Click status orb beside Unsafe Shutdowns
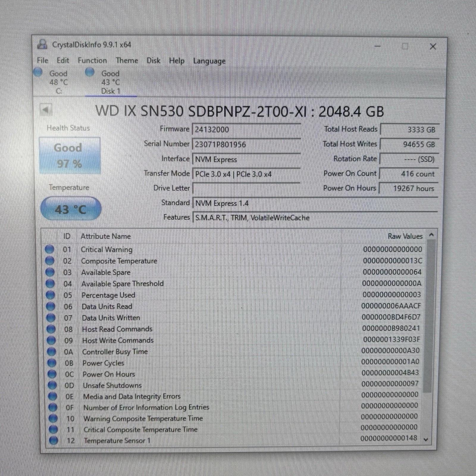Viewport: 476px width, 476px height. [52, 385]
